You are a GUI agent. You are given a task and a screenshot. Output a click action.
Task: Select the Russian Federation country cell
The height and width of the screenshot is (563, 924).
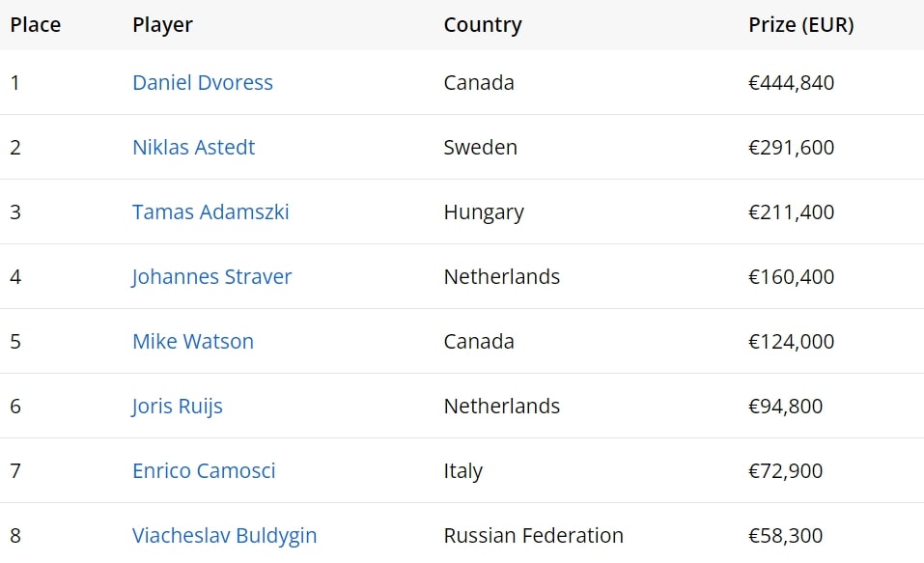click(534, 536)
